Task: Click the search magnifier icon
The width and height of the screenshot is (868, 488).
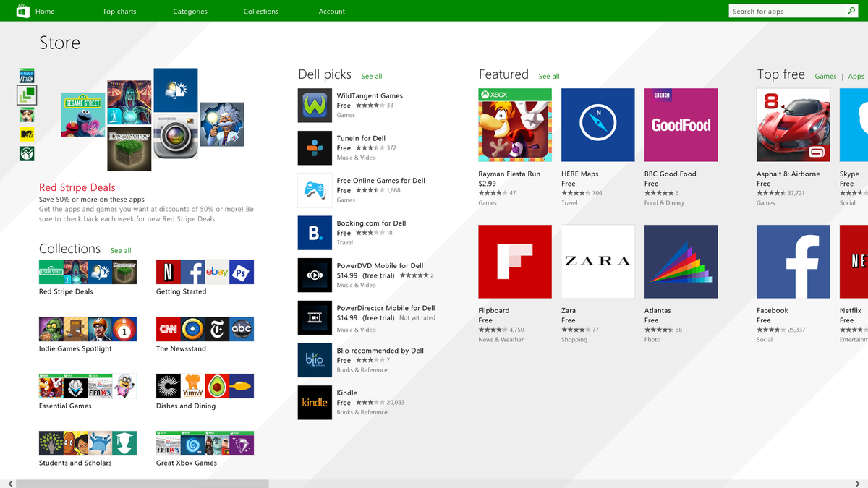Action: 851,11
